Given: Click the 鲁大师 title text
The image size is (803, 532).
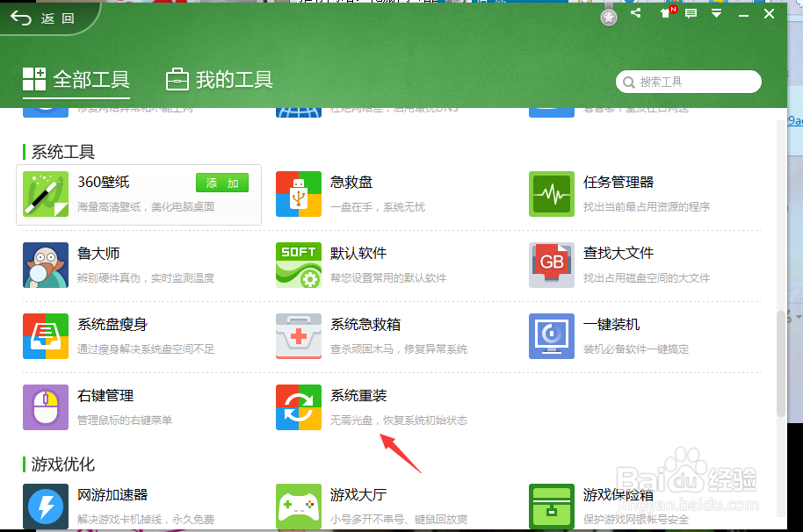Looking at the screenshot, I should [x=98, y=253].
